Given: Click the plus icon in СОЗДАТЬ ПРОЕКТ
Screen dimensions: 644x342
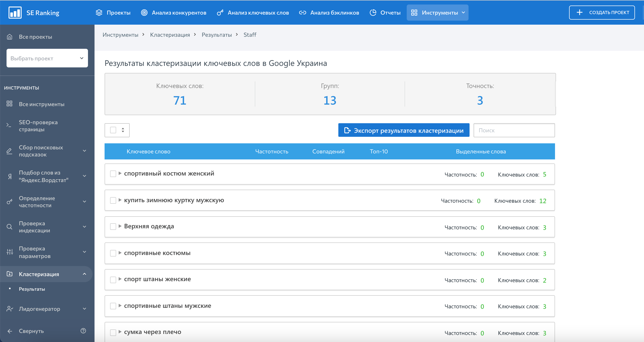Looking at the screenshot, I should [580, 12].
